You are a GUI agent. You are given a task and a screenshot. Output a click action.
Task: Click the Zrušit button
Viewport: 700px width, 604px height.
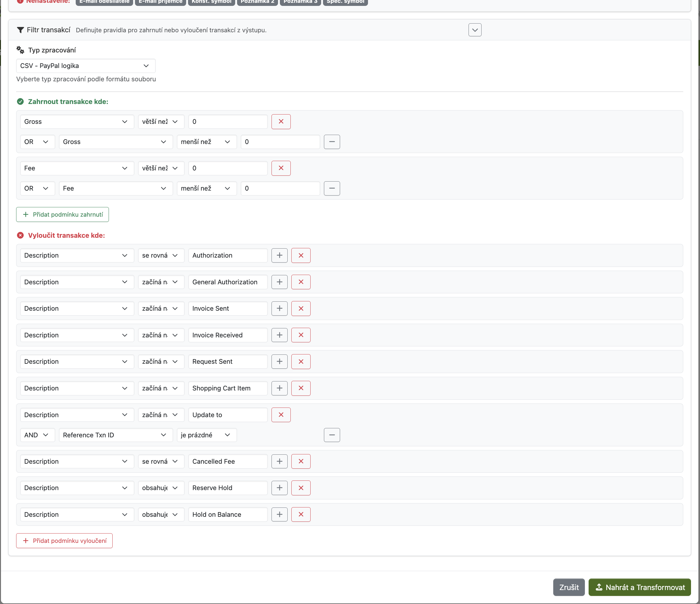pyautogui.click(x=568, y=587)
